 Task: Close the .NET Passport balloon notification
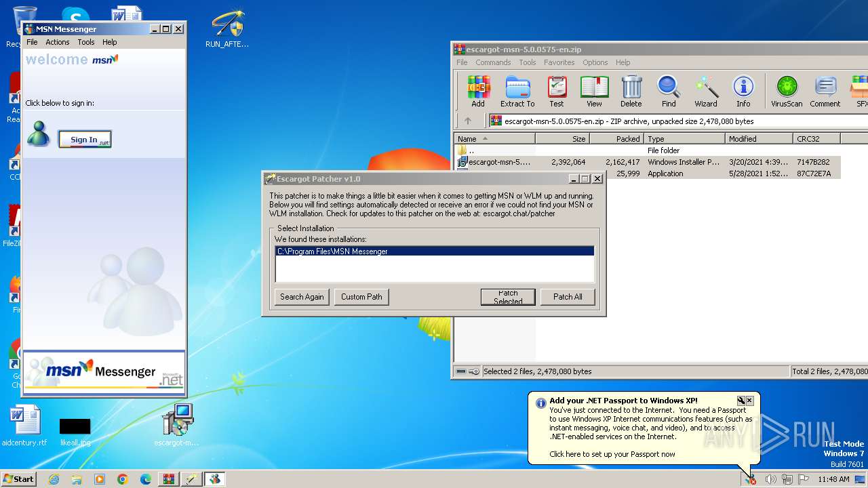(749, 401)
